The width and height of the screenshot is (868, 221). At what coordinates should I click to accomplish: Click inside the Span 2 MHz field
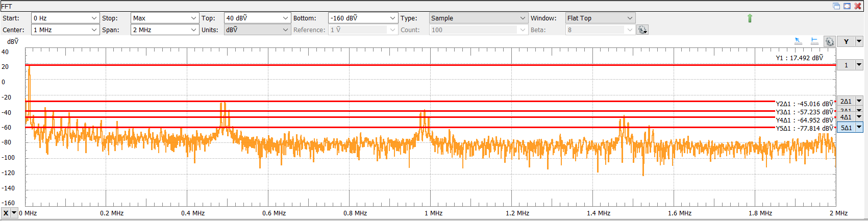click(x=160, y=30)
